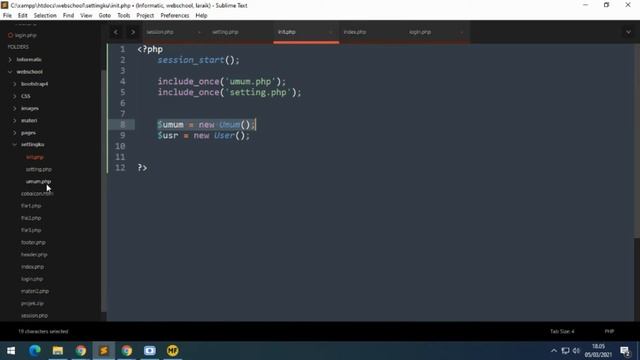This screenshot has height=360, width=640.
Task: Close the session.php tab
Action: [x=199, y=32]
